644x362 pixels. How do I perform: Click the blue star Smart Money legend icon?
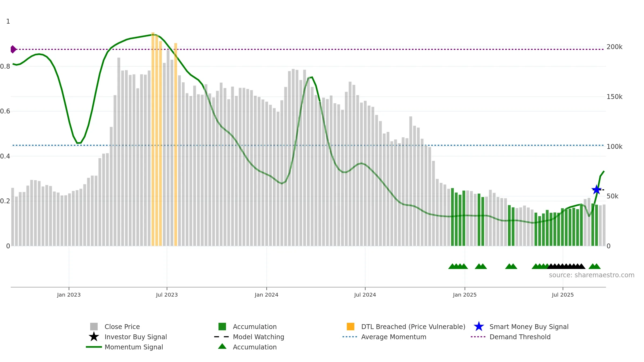point(479,327)
